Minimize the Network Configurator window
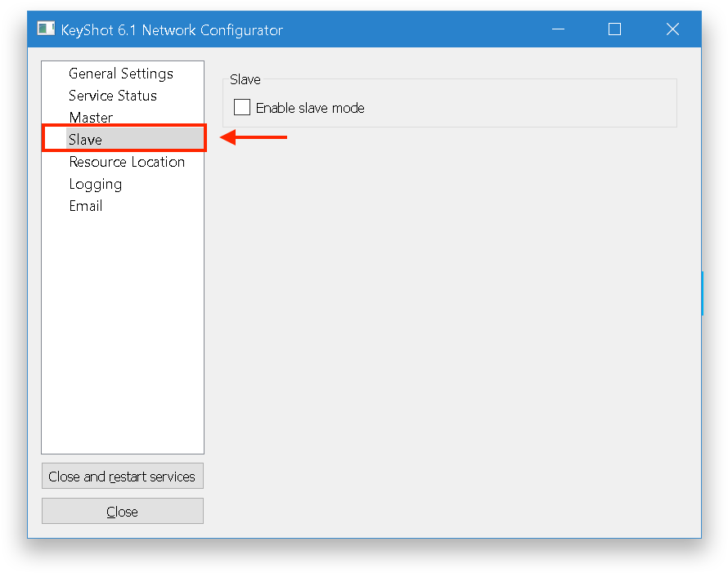The image size is (728, 573). coord(558,29)
